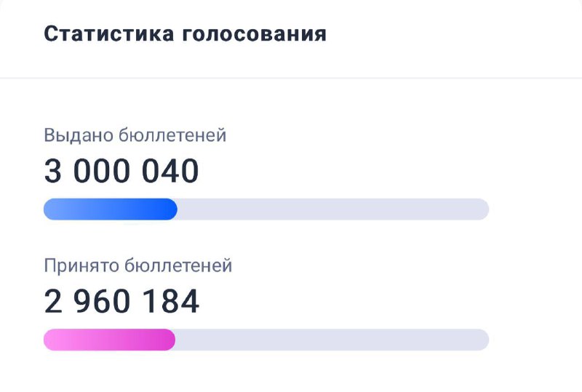Click the "960" digit group in received count
582x392 pixels.
[102, 301]
